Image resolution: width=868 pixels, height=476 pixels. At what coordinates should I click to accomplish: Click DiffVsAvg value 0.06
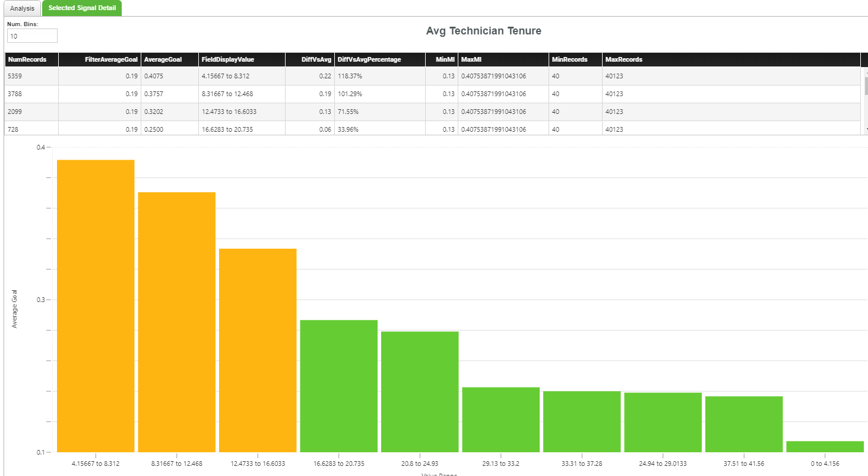(x=310, y=129)
